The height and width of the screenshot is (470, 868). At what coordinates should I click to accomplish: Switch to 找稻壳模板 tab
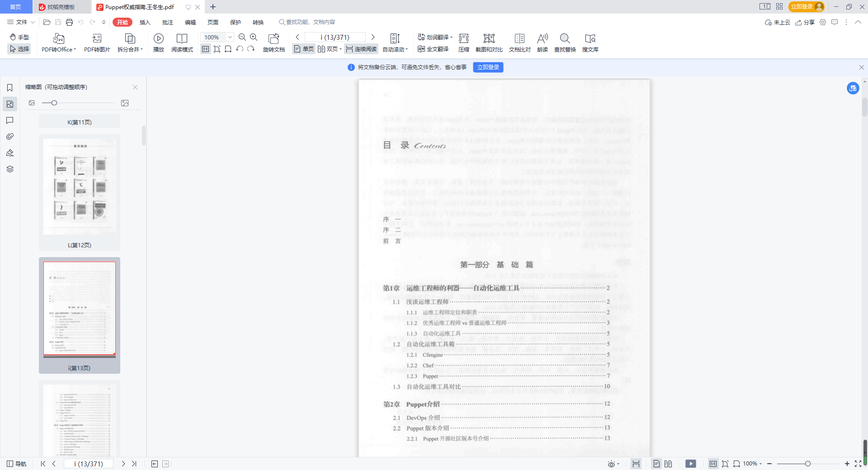point(61,7)
